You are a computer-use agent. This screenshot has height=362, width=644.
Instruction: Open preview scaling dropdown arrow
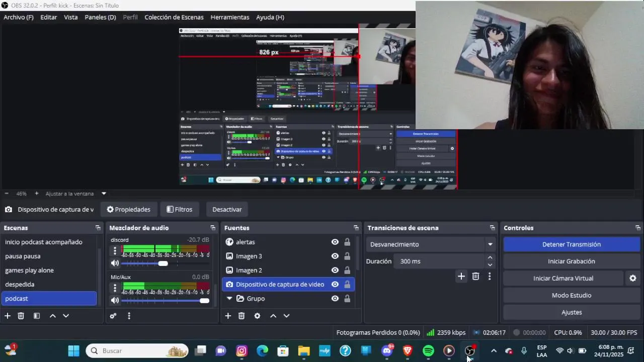(104, 194)
